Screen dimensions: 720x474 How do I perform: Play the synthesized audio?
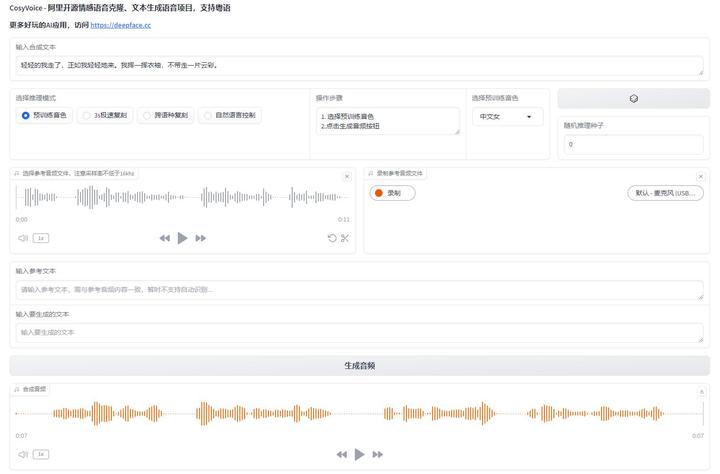360,454
